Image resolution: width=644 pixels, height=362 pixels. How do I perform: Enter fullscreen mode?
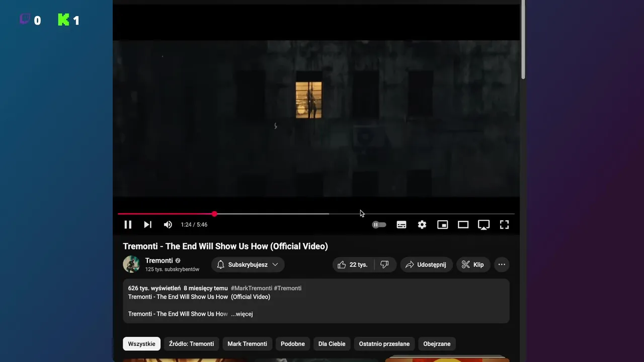click(x=504, y=225)
